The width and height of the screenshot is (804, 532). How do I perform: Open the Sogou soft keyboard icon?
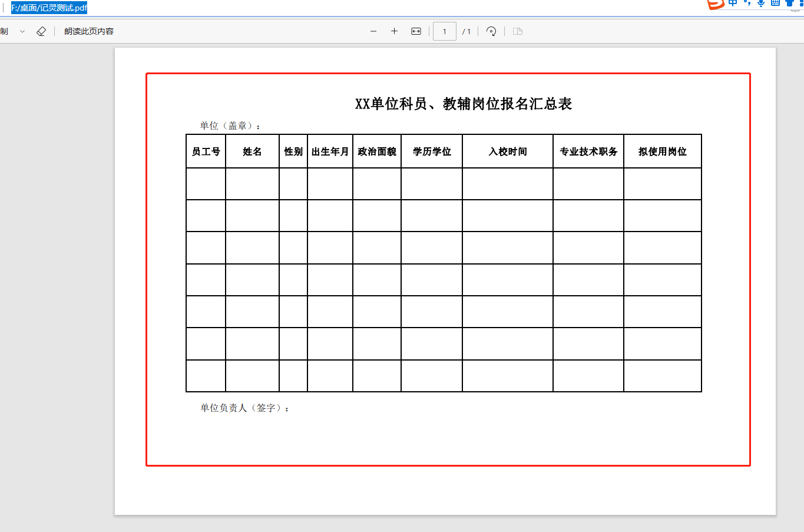point(775,3)
